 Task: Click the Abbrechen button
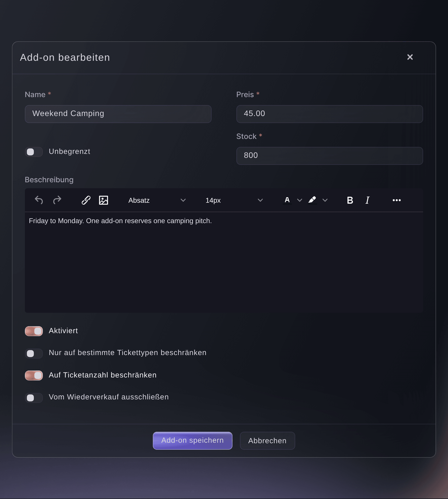click(267, 440)
